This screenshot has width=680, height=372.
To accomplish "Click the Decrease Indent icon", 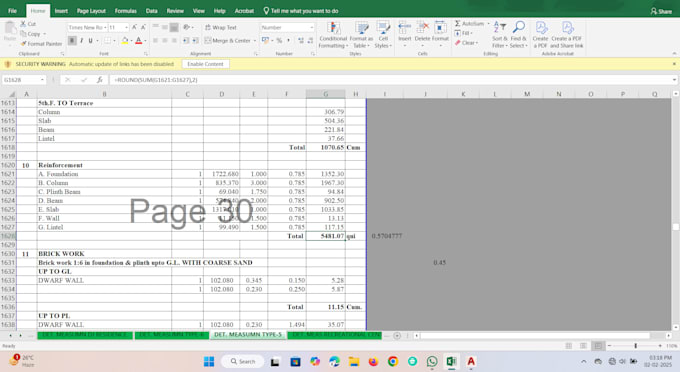I will click(x=186, y=41).
